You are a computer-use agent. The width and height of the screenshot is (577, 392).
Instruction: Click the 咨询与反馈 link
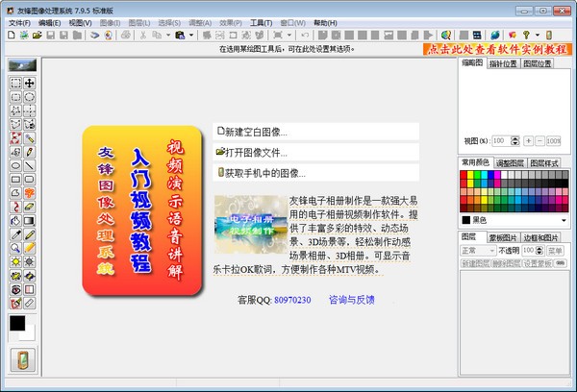click(x=351, y=300)
